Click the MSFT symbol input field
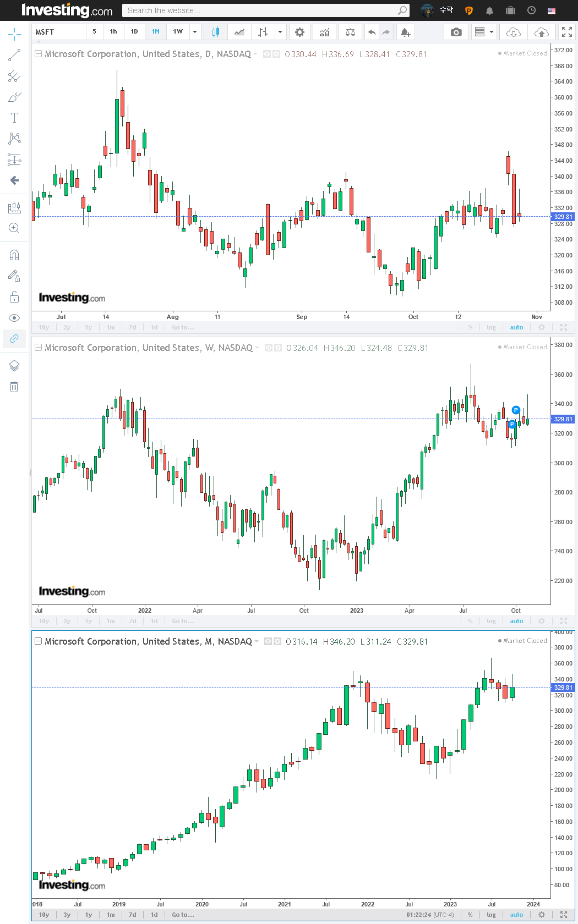This screenshot has width=578, height=924. click(58, 32)
